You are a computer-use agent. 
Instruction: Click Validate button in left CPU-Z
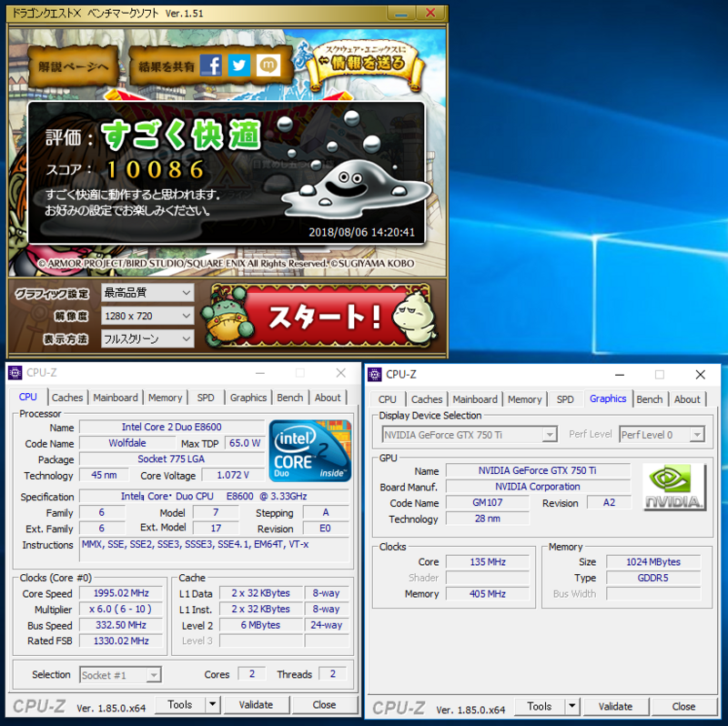(x=257, y=705)
